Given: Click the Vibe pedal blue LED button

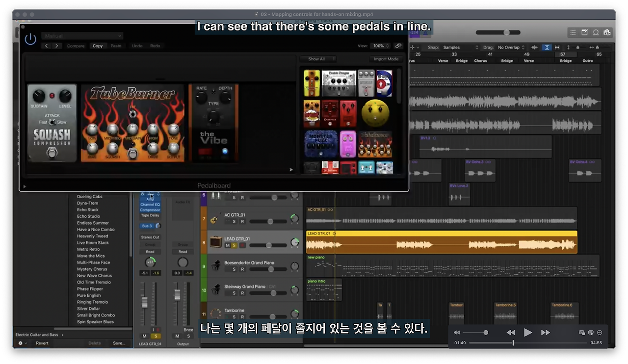Looking at the screenshot, I should [225, 152].
